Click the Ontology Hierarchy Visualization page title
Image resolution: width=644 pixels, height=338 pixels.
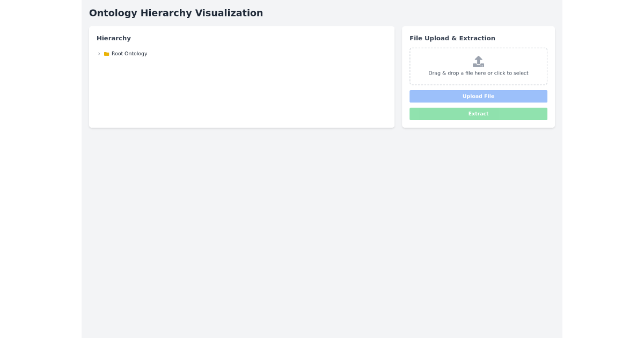[x=176, y=13]
